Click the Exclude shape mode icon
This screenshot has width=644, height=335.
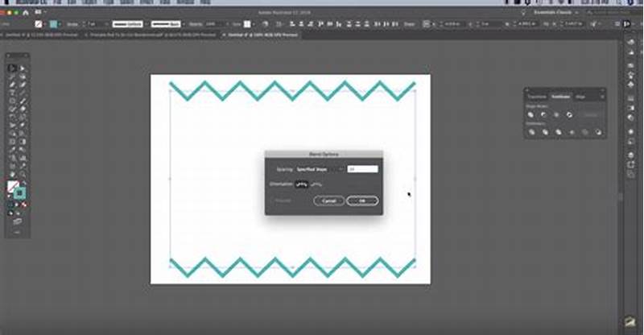569,114
